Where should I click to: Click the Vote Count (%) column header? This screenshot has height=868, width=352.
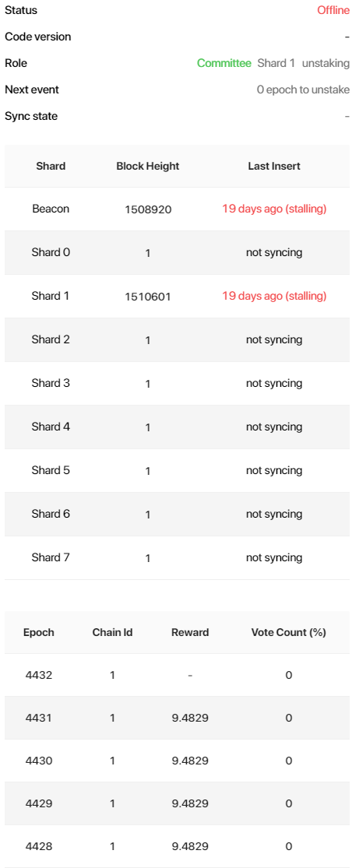point(288,632)
